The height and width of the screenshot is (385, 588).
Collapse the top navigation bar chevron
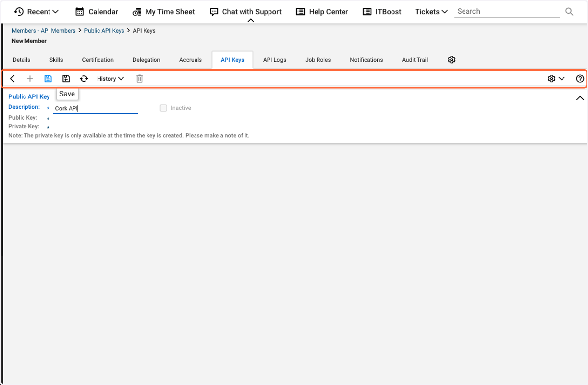pyautogui.click(x=251, y=21)
